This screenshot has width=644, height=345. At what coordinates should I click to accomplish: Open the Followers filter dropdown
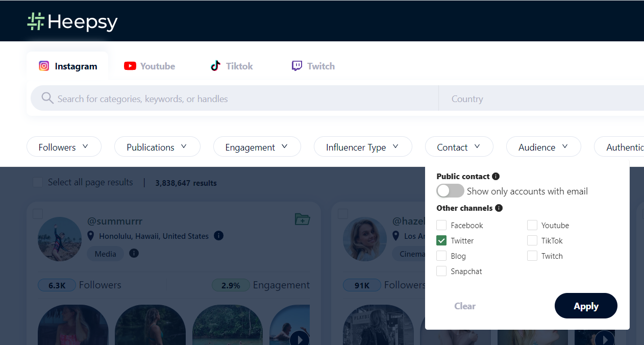pyautogui.click(x=64, y=146)
